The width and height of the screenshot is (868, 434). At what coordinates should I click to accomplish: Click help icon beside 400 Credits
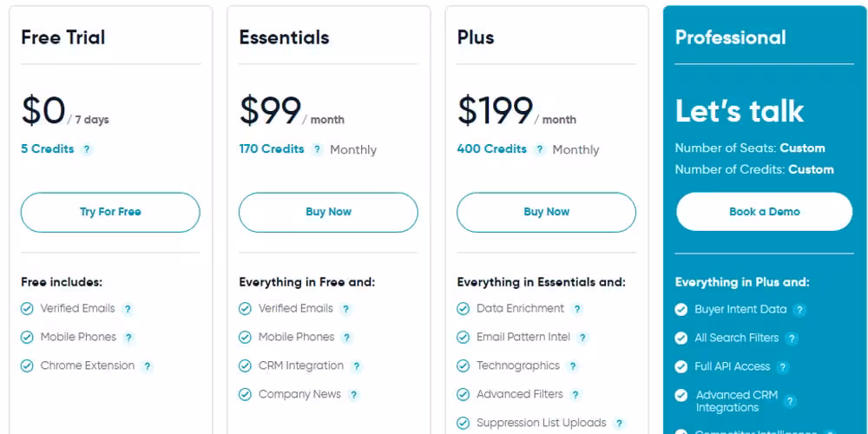(x=540, y=149)
